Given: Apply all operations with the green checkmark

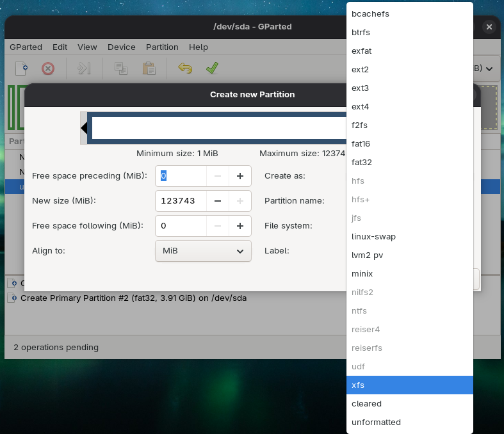Looking at the screenshot, I should click(x=212, y=68).
